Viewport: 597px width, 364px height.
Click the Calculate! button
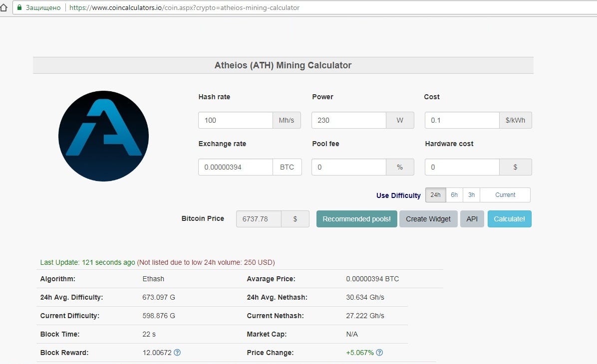click(x=510, y=219)
